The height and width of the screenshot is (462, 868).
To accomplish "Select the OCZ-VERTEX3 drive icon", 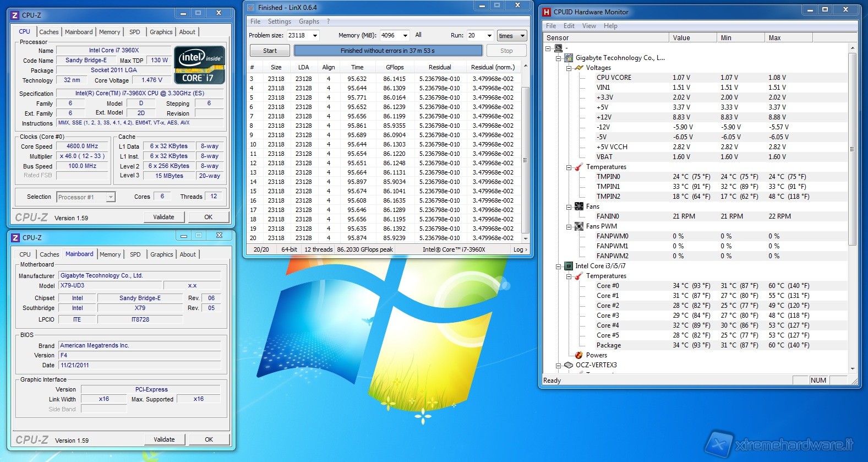I will [569, 365].
